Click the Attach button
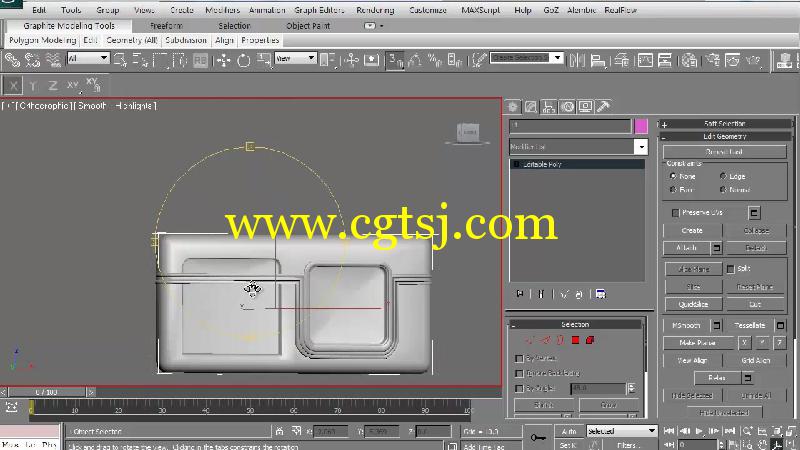 687,248
